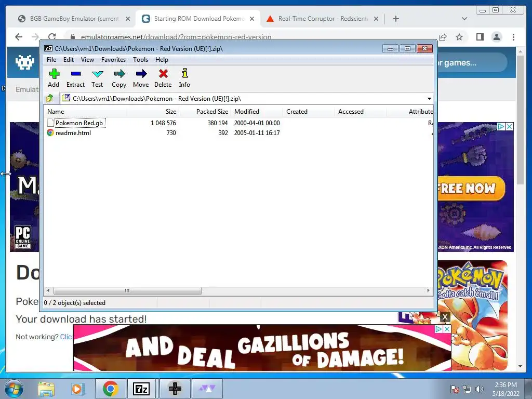Open Chrome side panel icon
Image resolution: width=532 pixels, height=399 pixels.
[x=480, y=37]
